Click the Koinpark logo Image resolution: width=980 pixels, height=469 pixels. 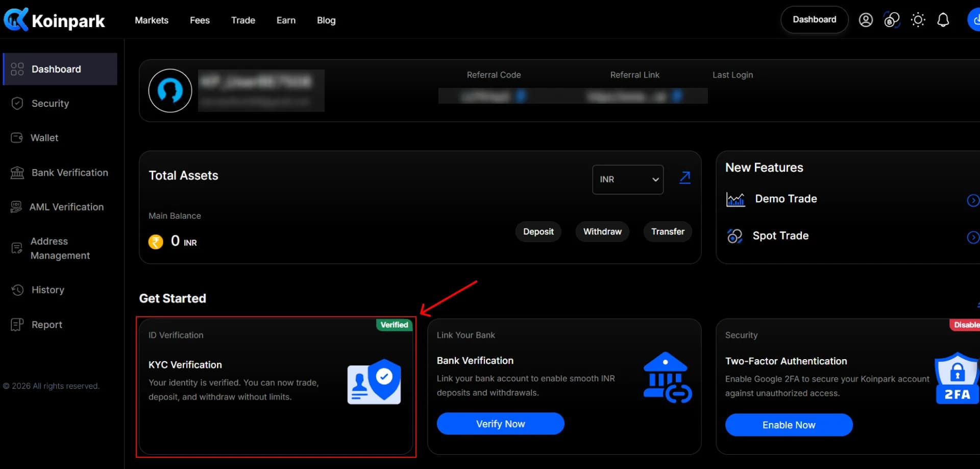54,20
